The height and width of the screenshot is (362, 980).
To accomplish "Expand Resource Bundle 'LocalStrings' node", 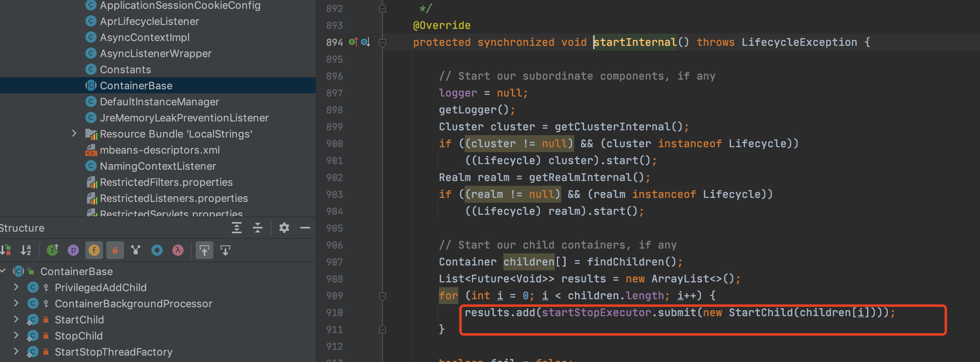I will pyautogui.click(x=74, y=134).
